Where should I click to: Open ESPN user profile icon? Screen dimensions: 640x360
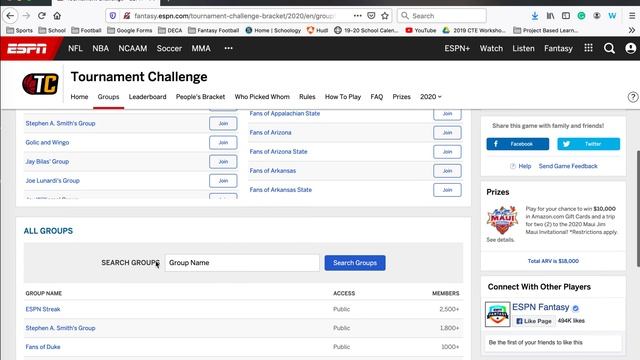pos(630,49)
